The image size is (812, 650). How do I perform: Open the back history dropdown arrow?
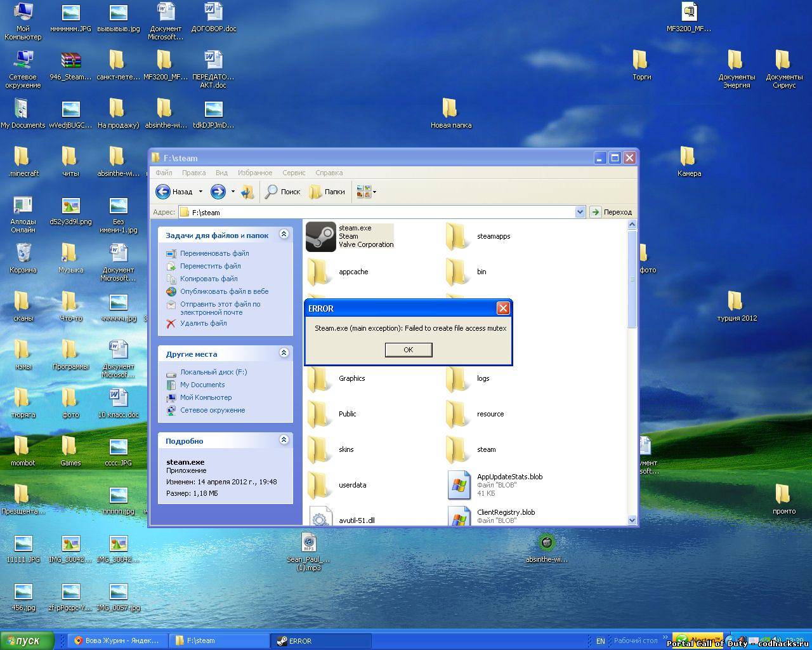click(x=200, y=192)
